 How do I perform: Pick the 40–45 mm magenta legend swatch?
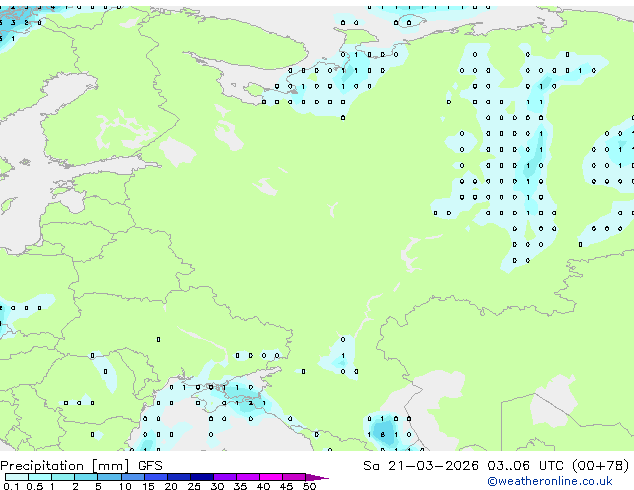click(271, 477)
